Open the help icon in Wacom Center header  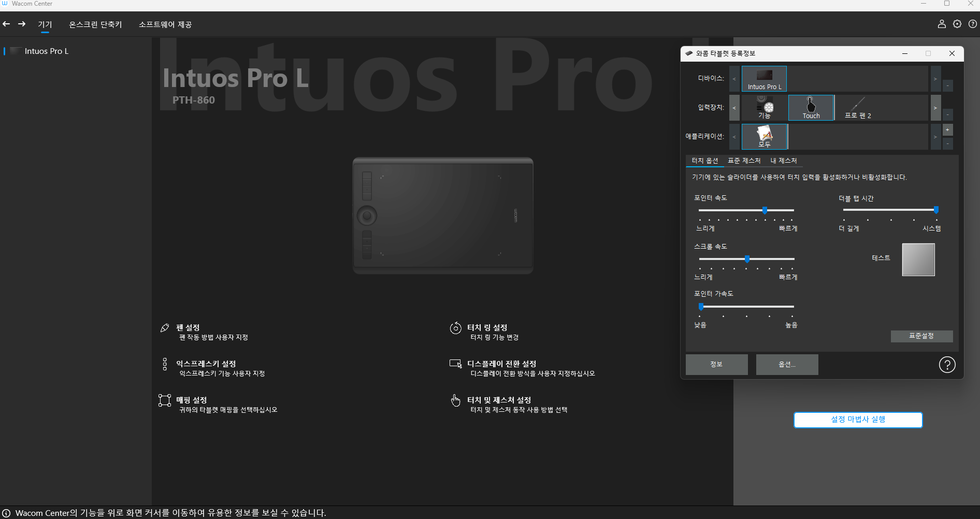tap(973, 24)
